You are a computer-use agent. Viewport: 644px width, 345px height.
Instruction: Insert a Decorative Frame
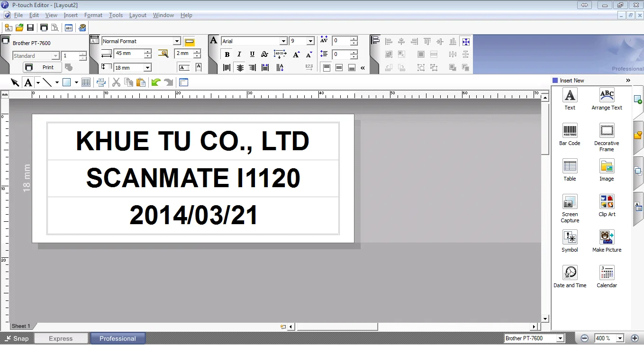(x=607, y=131)
